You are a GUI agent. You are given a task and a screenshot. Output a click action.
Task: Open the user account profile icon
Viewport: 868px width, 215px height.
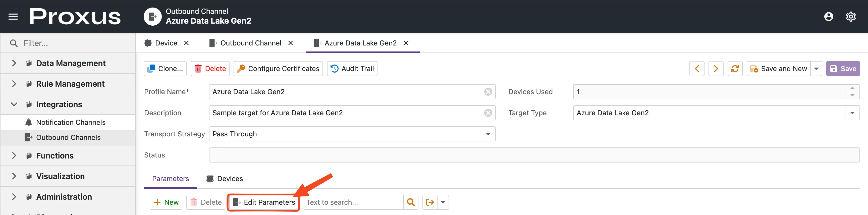pyautogui.click(x=828, y=17)
